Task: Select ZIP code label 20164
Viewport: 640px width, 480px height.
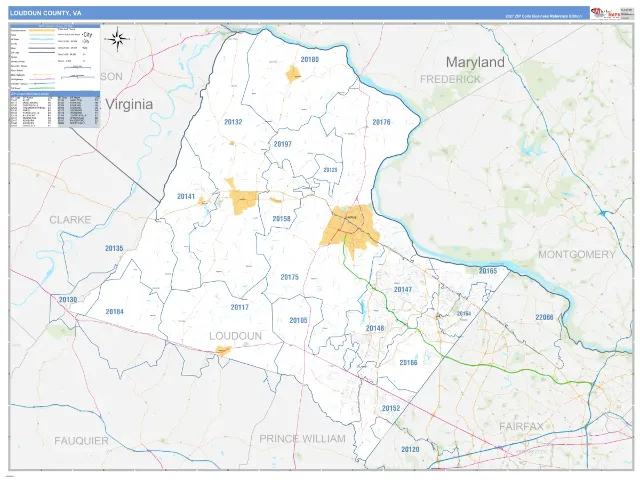Action: [464, 313]
